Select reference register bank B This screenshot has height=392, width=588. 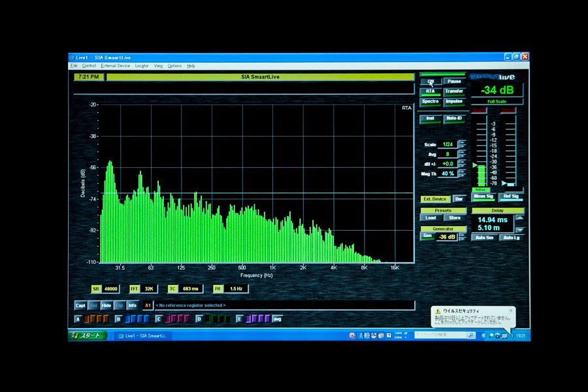[118, 319]
